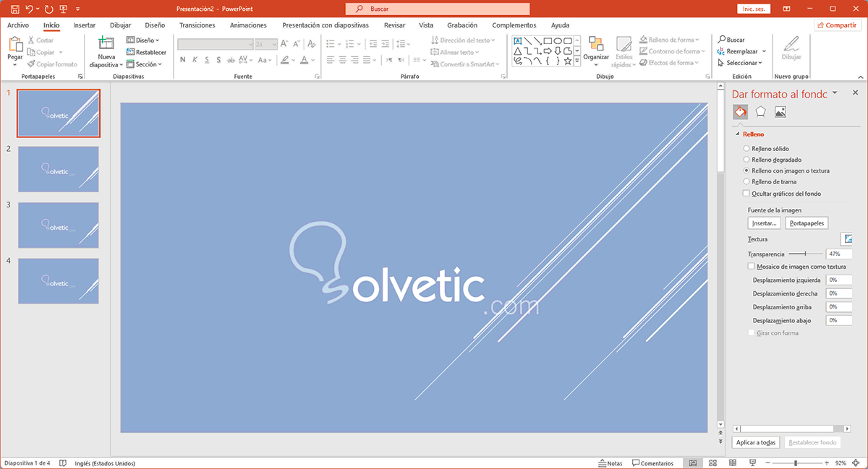868x469 pixels.
Task: Switch to the Insertar tab
Action: 84,25
